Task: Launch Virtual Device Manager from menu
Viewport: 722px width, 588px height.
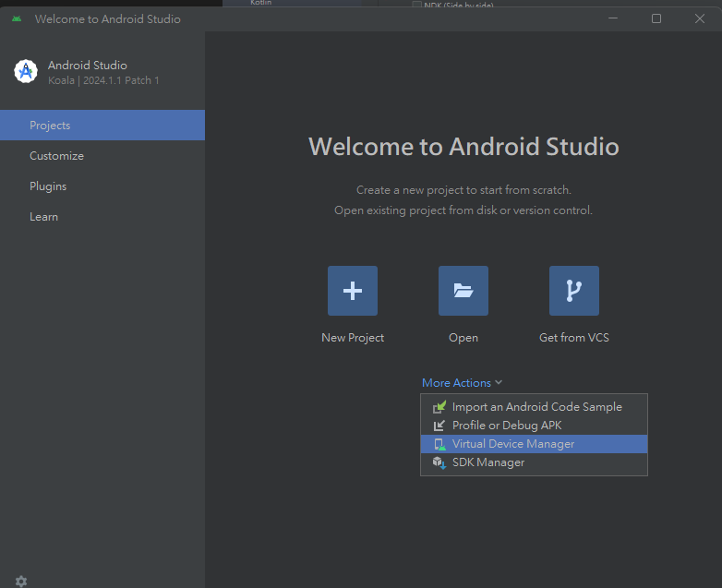Action: 535,444
